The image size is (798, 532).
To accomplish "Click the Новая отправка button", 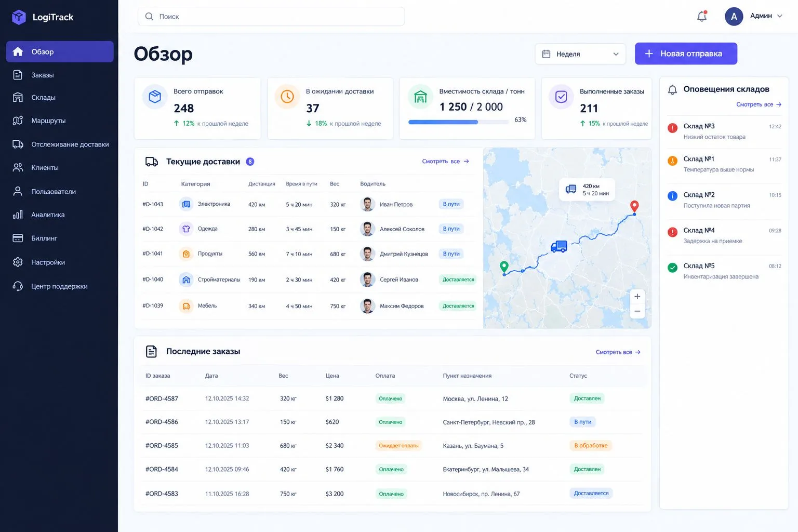I will pyautogui.click(x=686, y=54).
